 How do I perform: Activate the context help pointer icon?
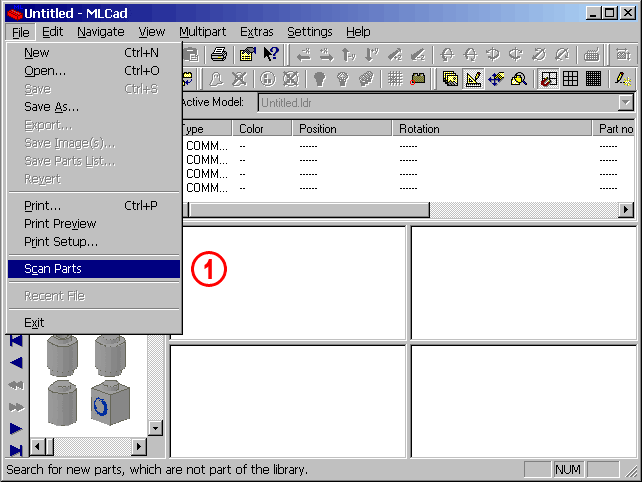pos(271,54)
